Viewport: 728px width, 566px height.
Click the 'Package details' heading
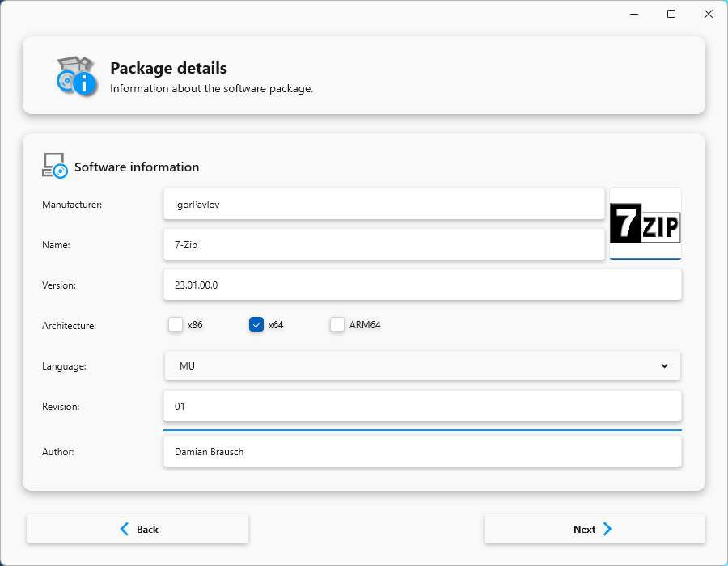click(x=168, y=68)
